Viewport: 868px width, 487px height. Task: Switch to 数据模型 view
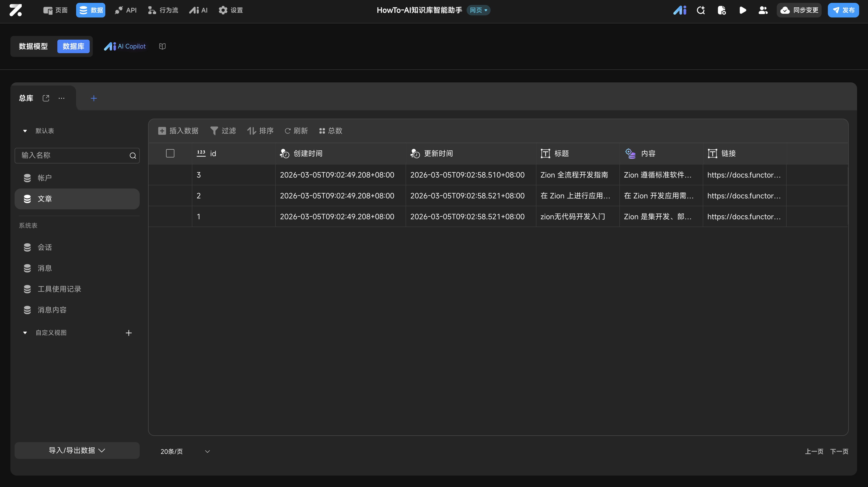tap(33, 46)
